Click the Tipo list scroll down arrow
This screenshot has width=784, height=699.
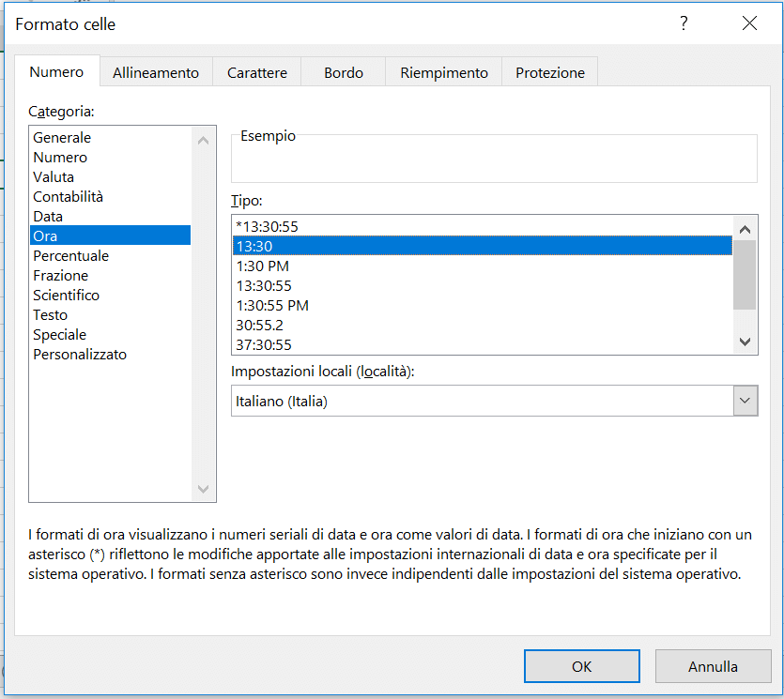pyautogui.click(x=745, y=342)
